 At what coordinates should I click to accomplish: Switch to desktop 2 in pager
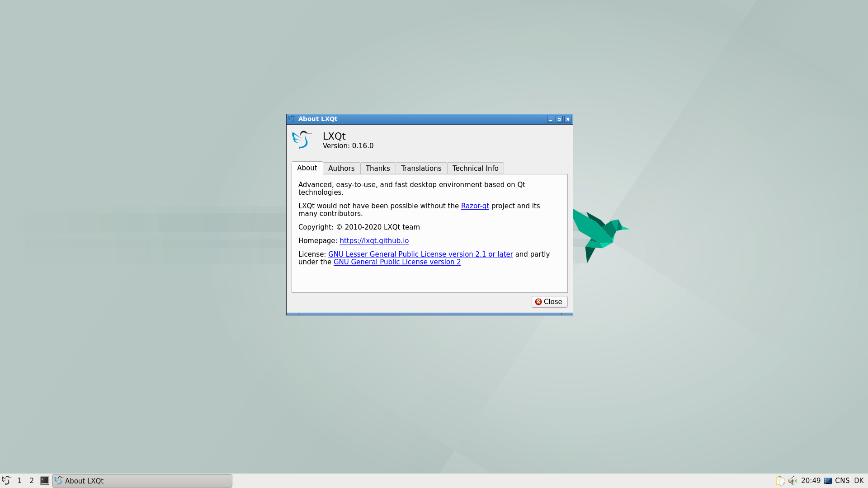[32, 481]
